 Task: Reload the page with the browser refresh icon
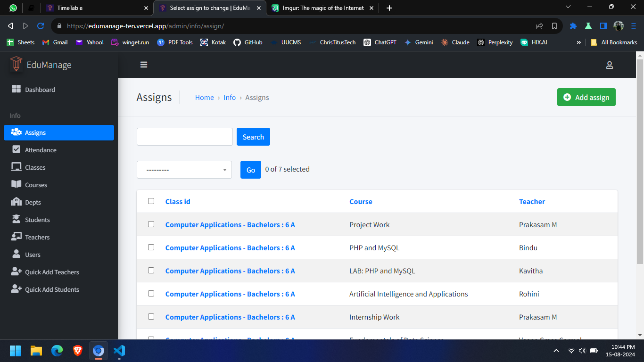coord(41,26)
